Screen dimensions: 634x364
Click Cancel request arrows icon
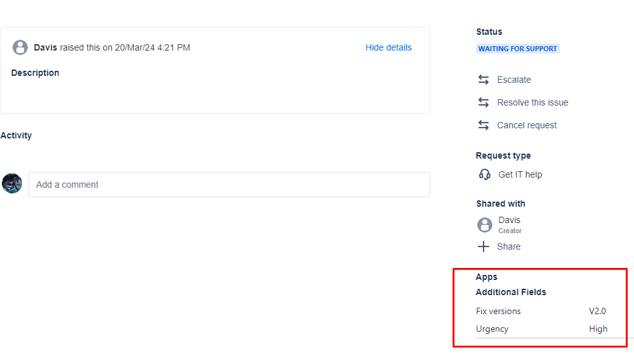point(483,125)
